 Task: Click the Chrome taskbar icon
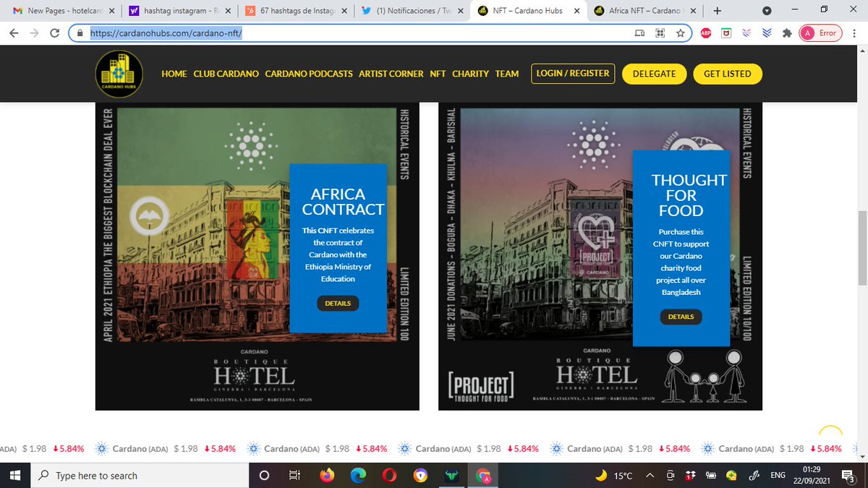(483, 476)
